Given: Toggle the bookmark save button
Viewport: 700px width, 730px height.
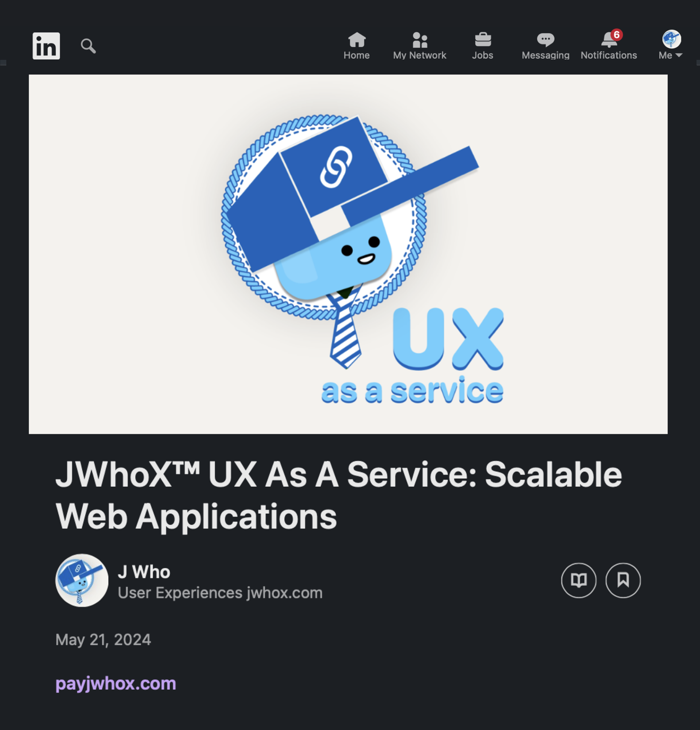Looking at the screenshot, I should click(623, 580).
